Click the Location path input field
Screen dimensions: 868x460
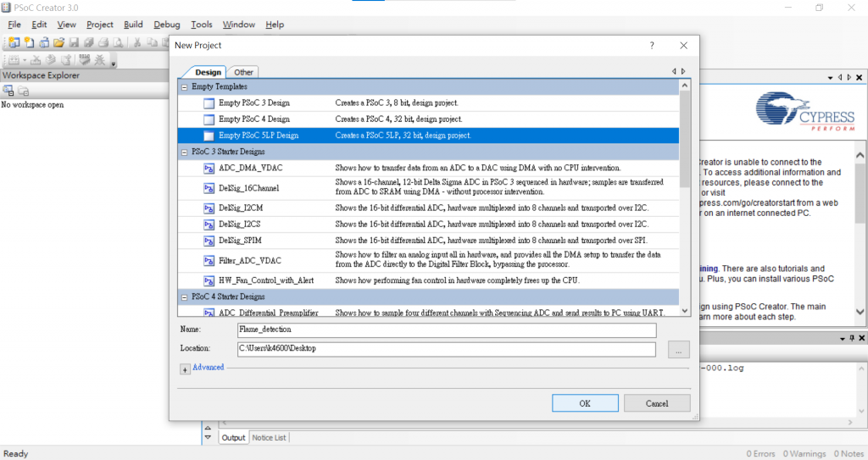coord(447,349)
